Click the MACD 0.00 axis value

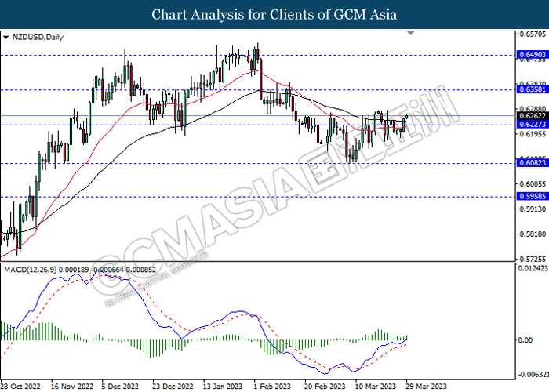tap(525, 339)
